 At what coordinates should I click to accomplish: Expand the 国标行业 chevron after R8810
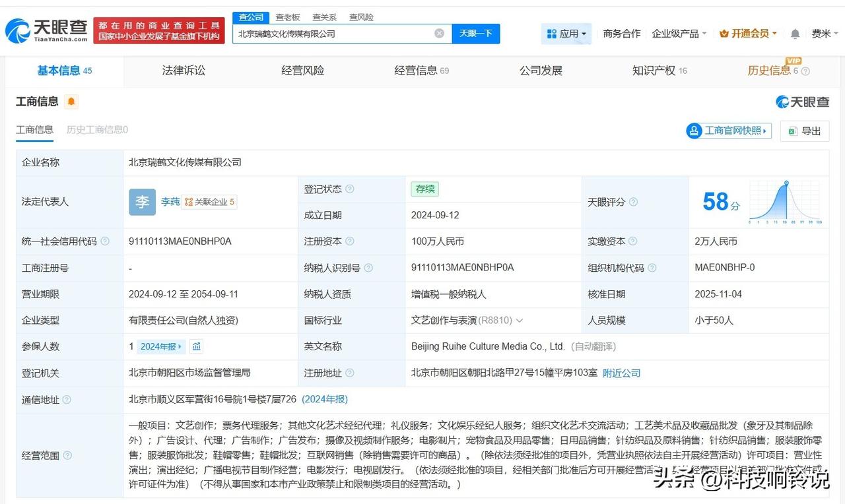pos(519,321)
